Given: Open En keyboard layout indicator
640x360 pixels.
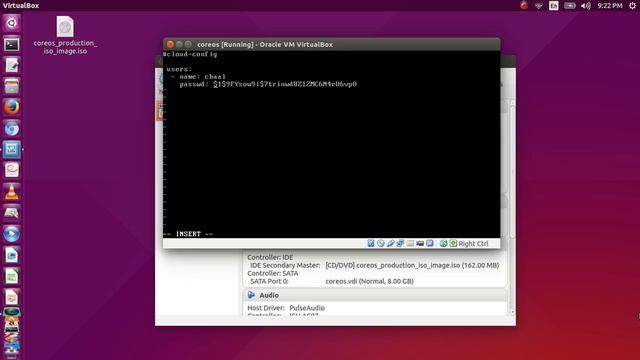Looking at the screenshot, I should [x=553, y=5].
